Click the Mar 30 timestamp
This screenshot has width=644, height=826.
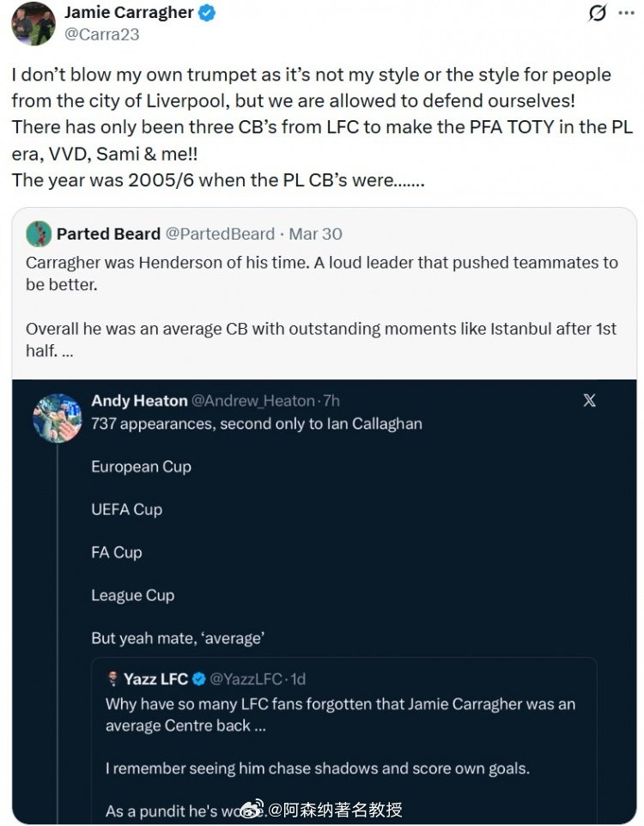tap(314, 234)
